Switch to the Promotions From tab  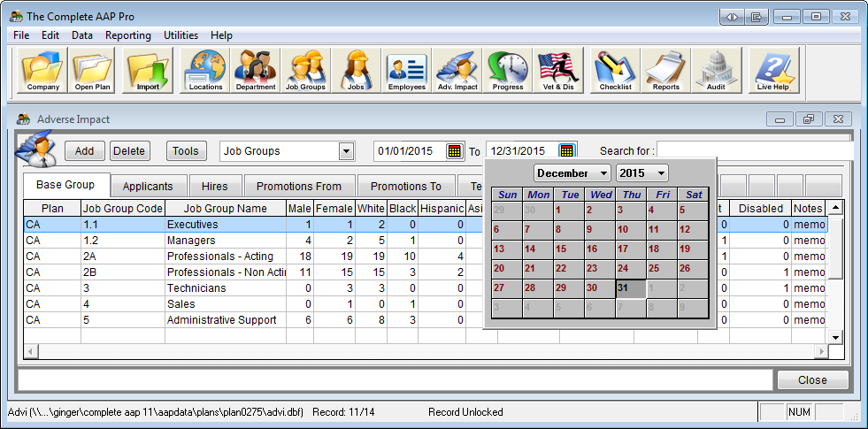pyautogui.click(x=299, y=187)
